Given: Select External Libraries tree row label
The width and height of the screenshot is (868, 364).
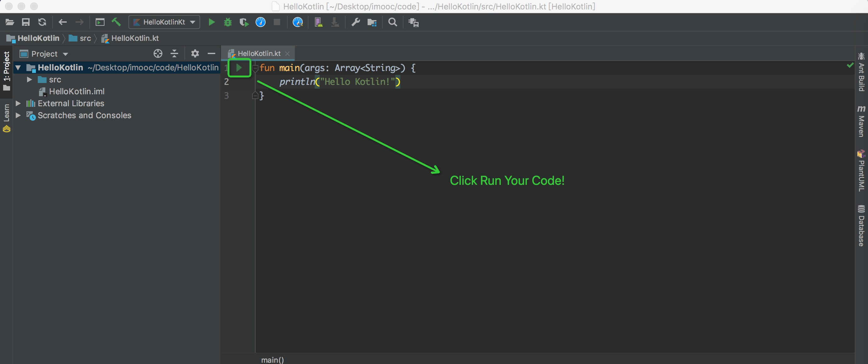Looking at the screenshot, I should pos(71,103).
